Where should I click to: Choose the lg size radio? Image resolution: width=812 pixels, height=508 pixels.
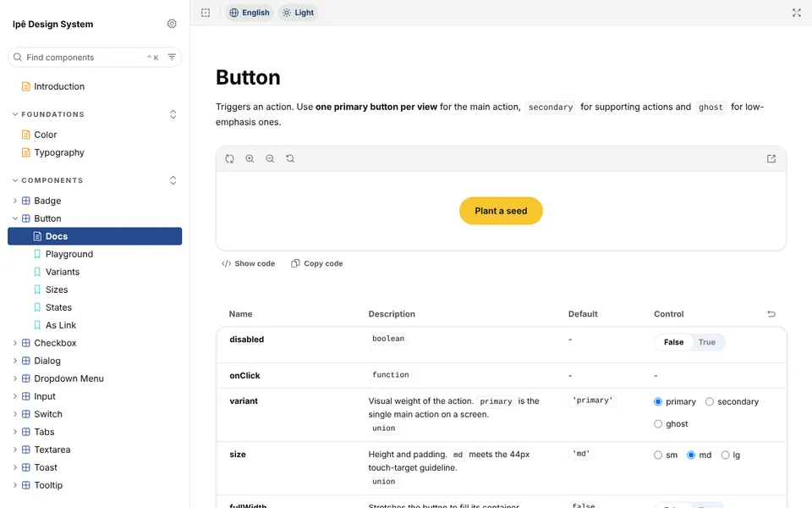(725, 456)
